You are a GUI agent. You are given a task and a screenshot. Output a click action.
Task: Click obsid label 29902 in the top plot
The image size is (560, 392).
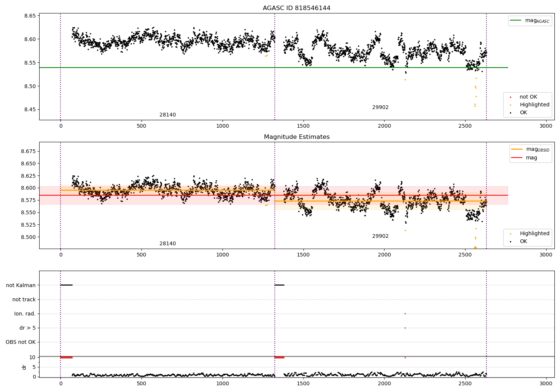click(x=380, y=108)
